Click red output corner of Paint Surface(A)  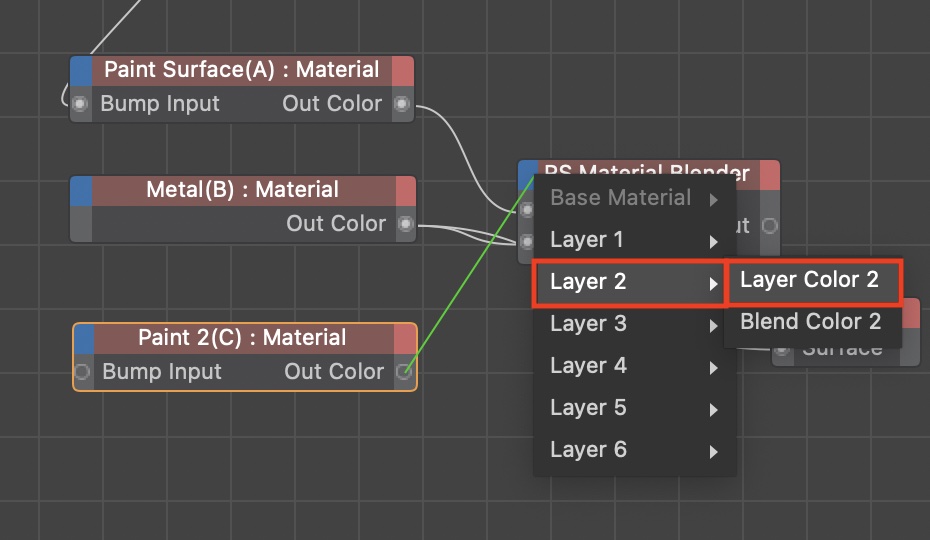(402, 71)
